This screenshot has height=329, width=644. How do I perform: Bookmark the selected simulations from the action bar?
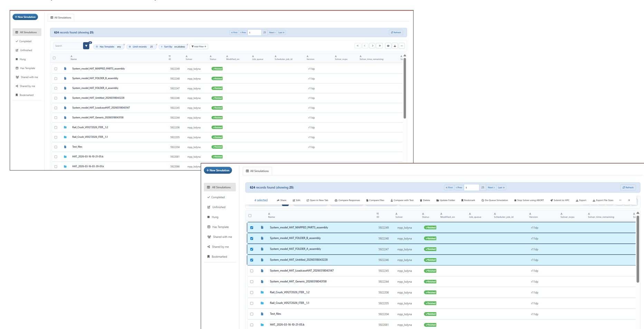click(x=468, y=200)
